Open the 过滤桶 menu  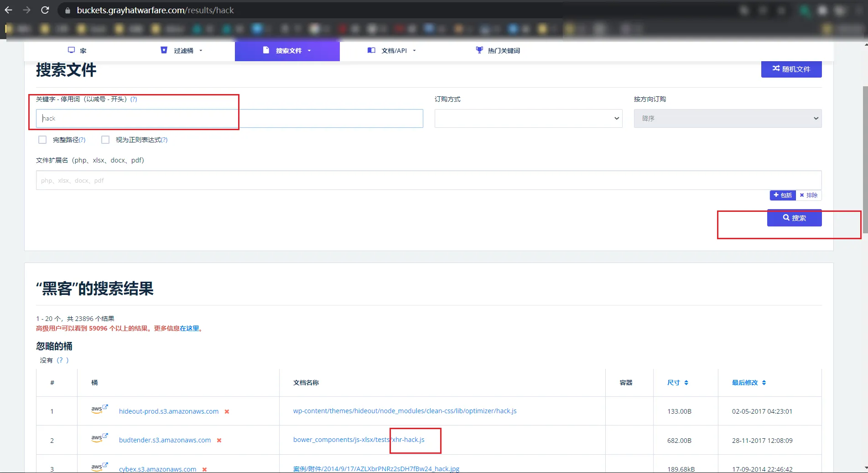[181, 50]
